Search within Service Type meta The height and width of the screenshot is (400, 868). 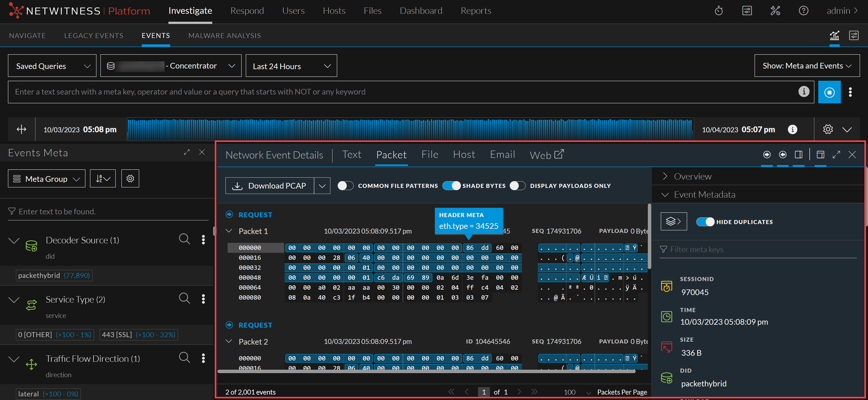tap(184, 298)
